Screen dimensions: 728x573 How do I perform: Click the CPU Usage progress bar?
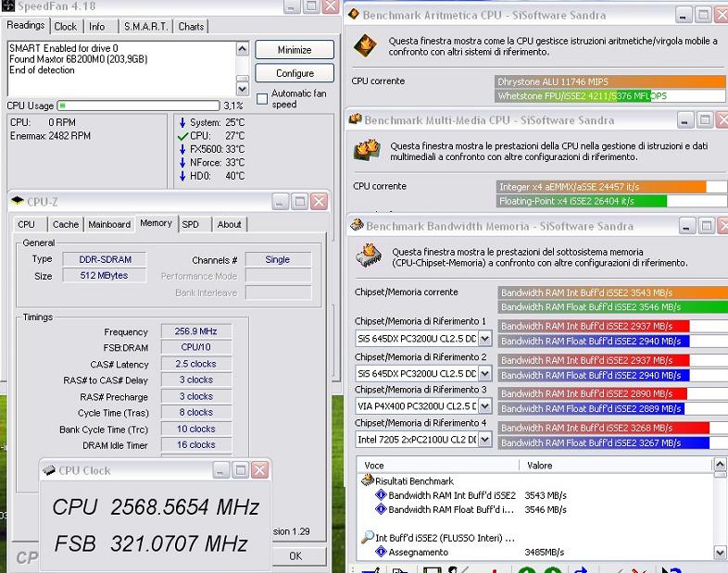(138, 106)
